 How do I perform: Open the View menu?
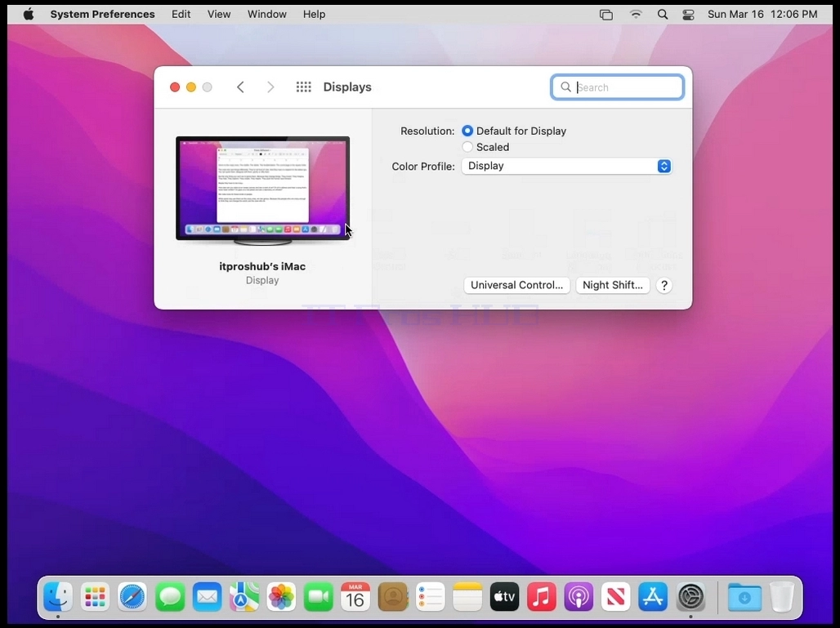click(x=219, y=15)
